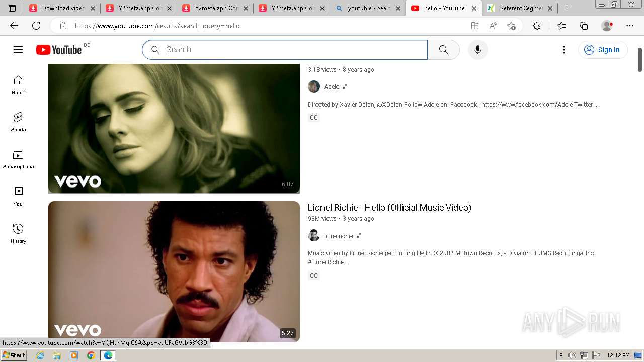Open the YouTube hamburger guide menu

coord(18,49)
